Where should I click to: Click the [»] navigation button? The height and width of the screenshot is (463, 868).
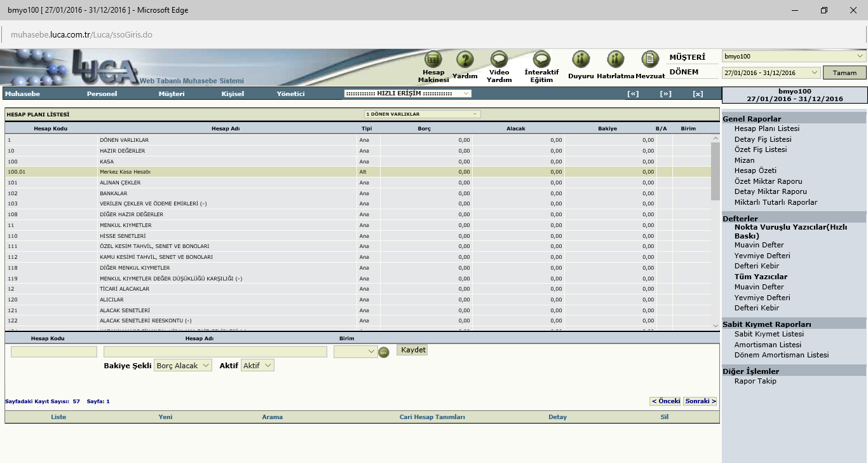tap(665, 93)
